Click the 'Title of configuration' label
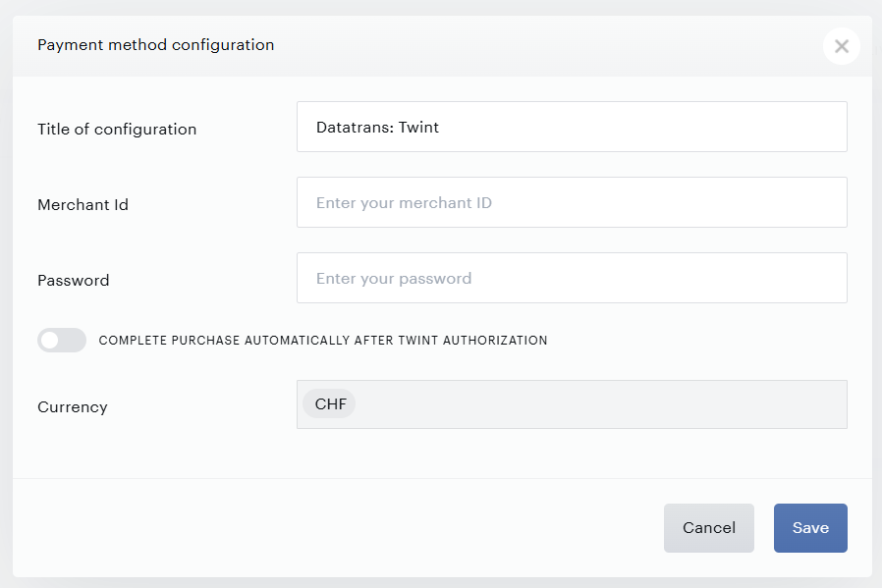This screenshot has width=882, height=588. point(117,130)
